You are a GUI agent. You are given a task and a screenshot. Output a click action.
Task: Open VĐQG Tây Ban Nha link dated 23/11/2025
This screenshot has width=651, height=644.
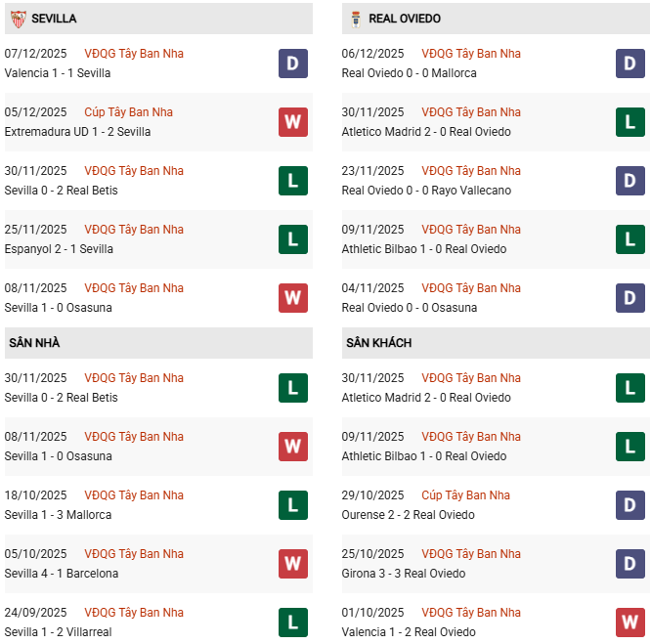coord(471,171)
